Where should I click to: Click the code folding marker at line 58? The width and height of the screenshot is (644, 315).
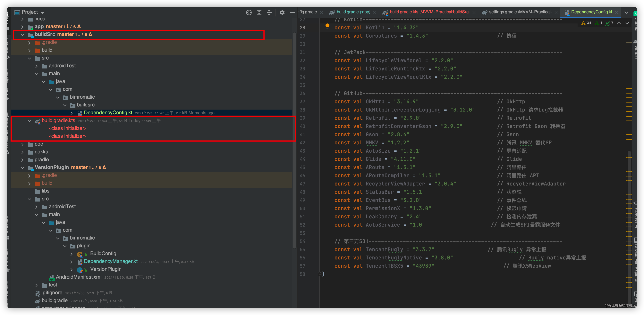click(x=319, y=274)
